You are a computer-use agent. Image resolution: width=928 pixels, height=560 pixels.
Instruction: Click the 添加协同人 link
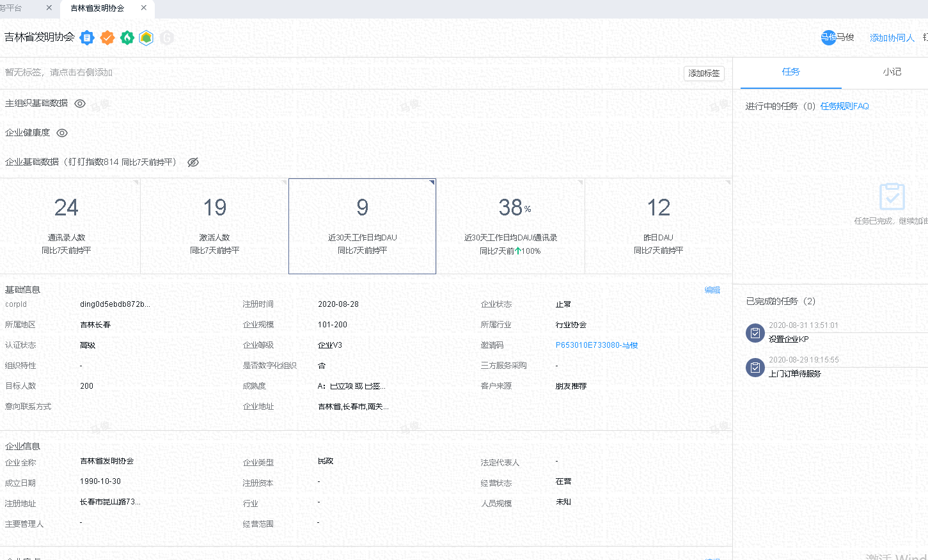point(892,38)
